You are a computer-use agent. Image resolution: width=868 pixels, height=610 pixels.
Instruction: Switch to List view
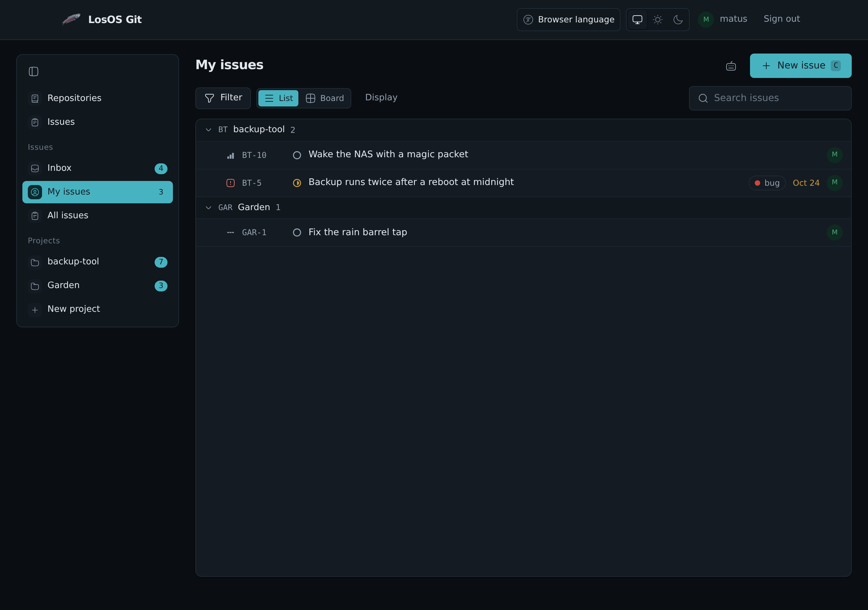pos(278,98)
